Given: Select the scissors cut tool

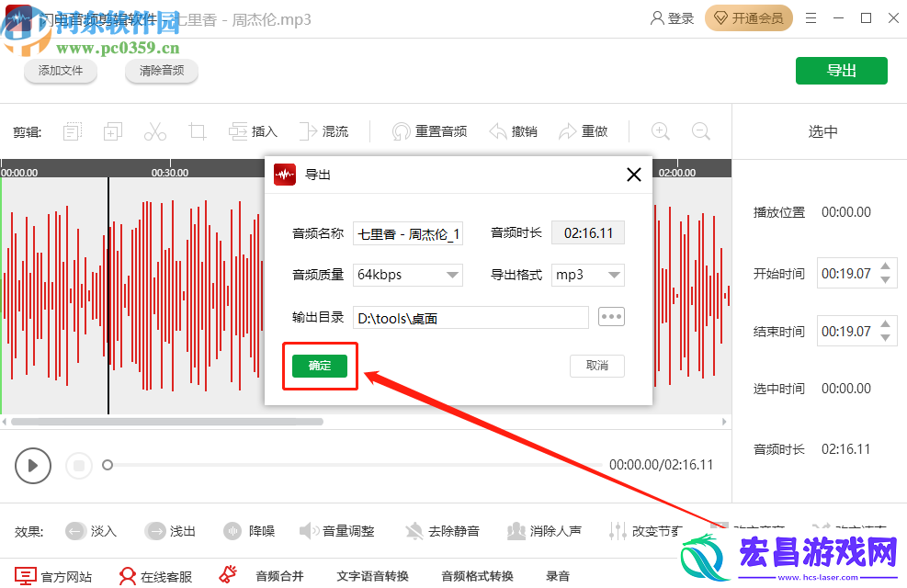Looking at the screenshot, I should pyautogui.click(x=155, y=131).
